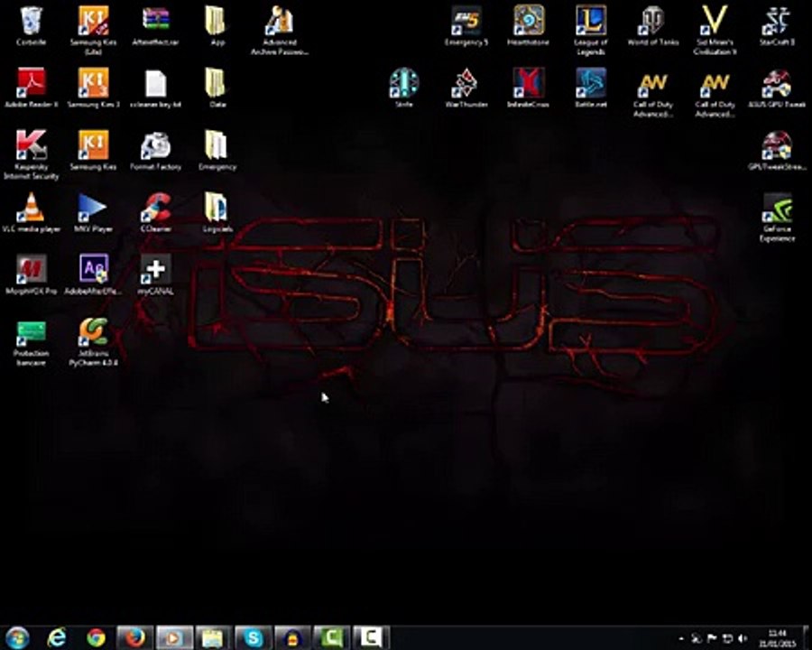Open the padlock app on taskbar
The height and width of the screenshot is (650, 812).
(292, 637)
